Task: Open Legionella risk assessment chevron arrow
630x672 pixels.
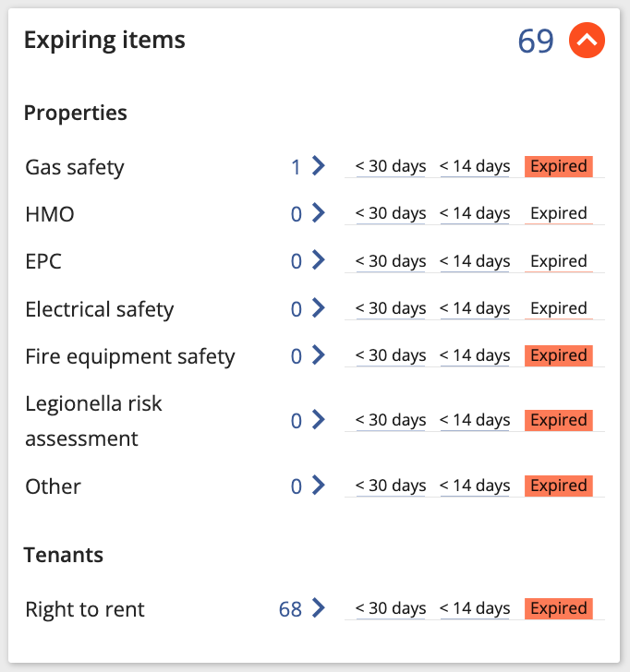Action: (318, 420)
